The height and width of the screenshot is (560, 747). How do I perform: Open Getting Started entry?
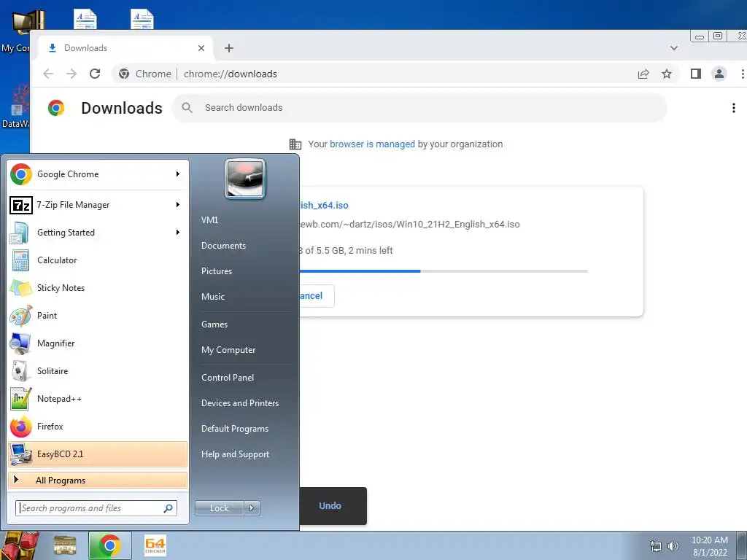pos(98,233)
